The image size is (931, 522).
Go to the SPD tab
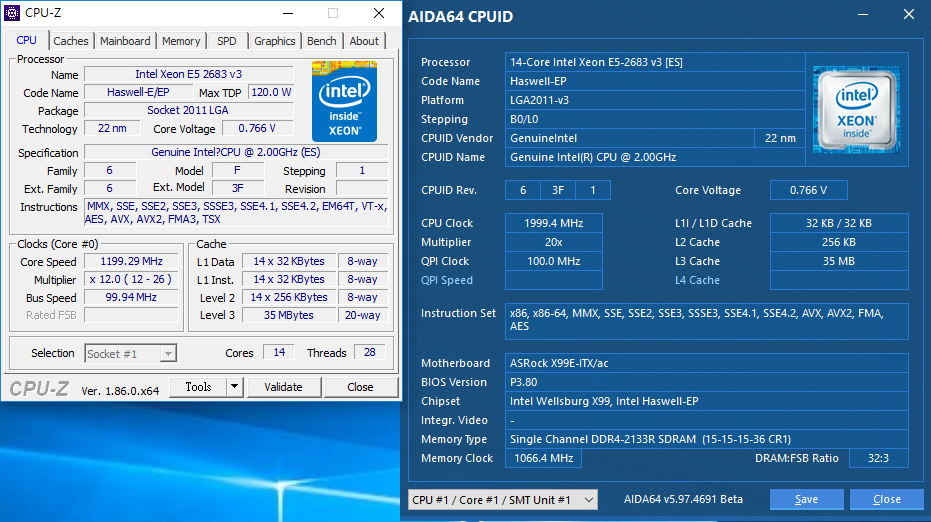[227, 41]
